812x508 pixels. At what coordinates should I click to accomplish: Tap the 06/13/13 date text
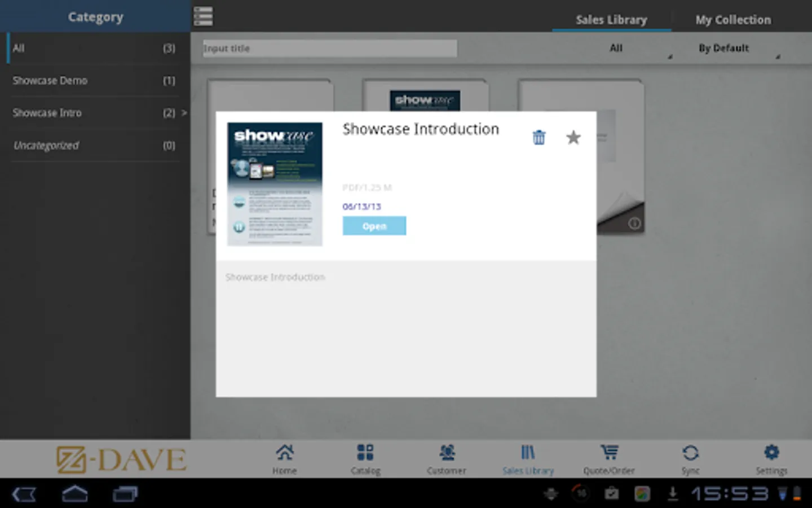pos(361,207)
